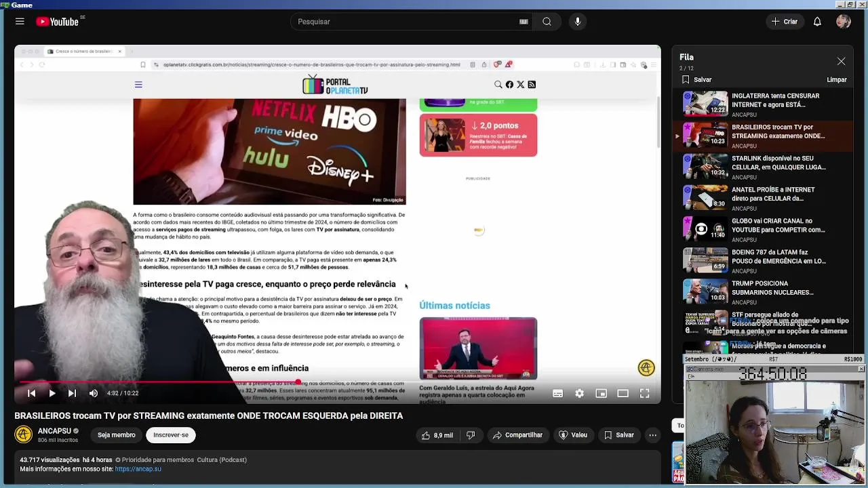Image resolution: width=868 pixels, height=488 pixels.
Task: Open the https://ancap.su link
Action: click(138, 469)
